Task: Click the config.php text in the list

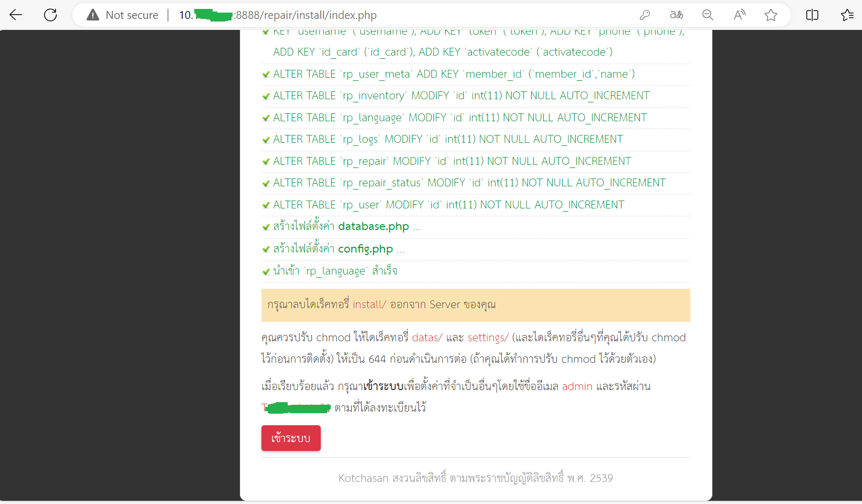Action: click(365, 249)
